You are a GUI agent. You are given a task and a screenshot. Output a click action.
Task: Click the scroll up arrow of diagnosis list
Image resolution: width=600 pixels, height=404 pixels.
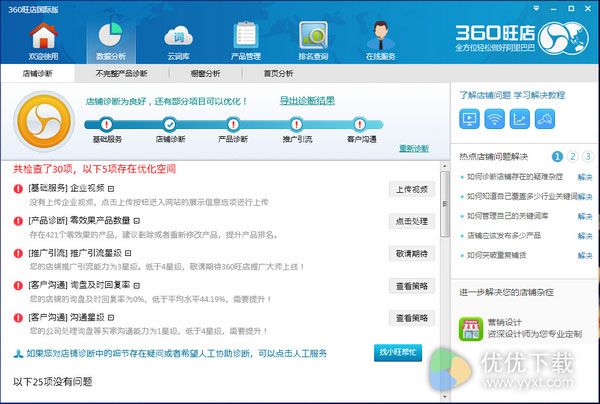pyautogui.click(x=445, y=166)
